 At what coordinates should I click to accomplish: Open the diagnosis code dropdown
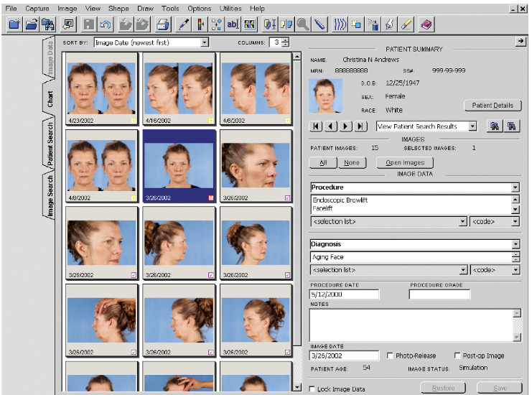[515, 270]
